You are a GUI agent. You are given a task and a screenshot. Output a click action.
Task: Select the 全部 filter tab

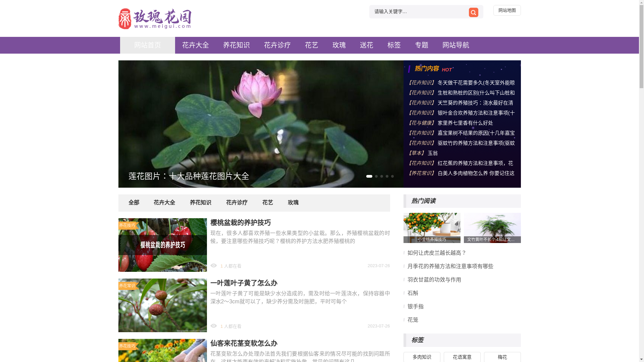(x=134, y=203)
